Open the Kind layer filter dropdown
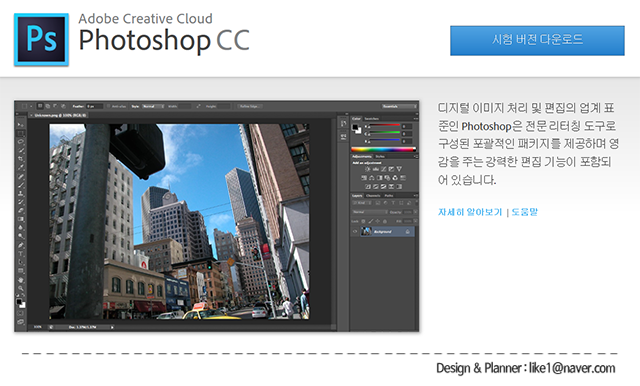 362,203
